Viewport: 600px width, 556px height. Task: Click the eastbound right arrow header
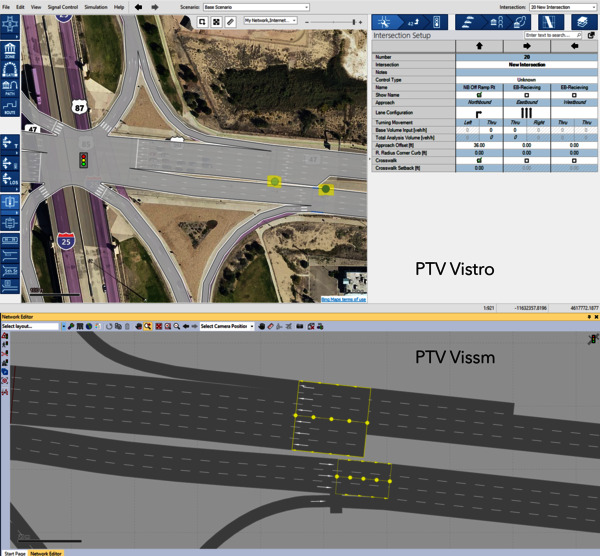[x=527, y=46]
